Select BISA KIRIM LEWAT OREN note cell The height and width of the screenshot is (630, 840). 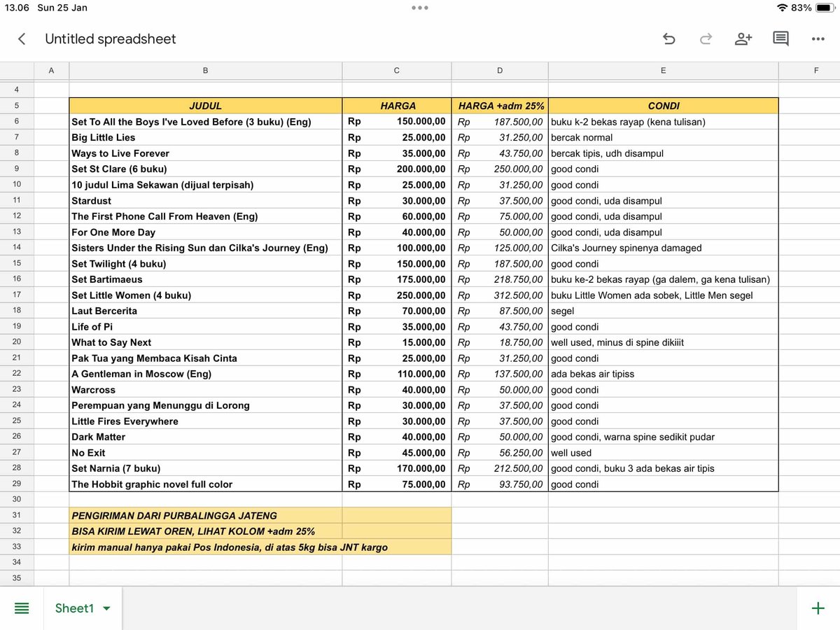click(206, 531)
